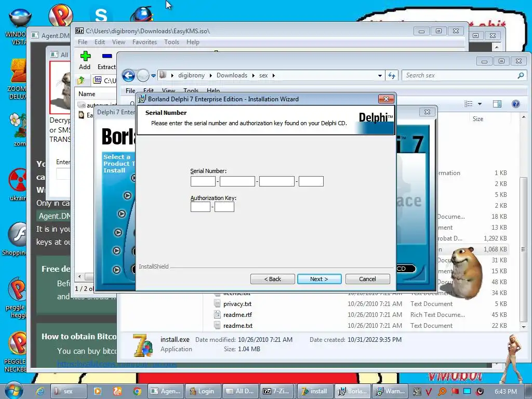Click the 7-Zip Add button

(85, 60)
